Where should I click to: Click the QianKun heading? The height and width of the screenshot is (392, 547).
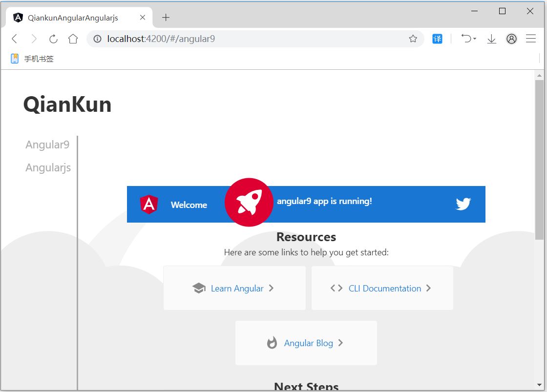[67, 104]
